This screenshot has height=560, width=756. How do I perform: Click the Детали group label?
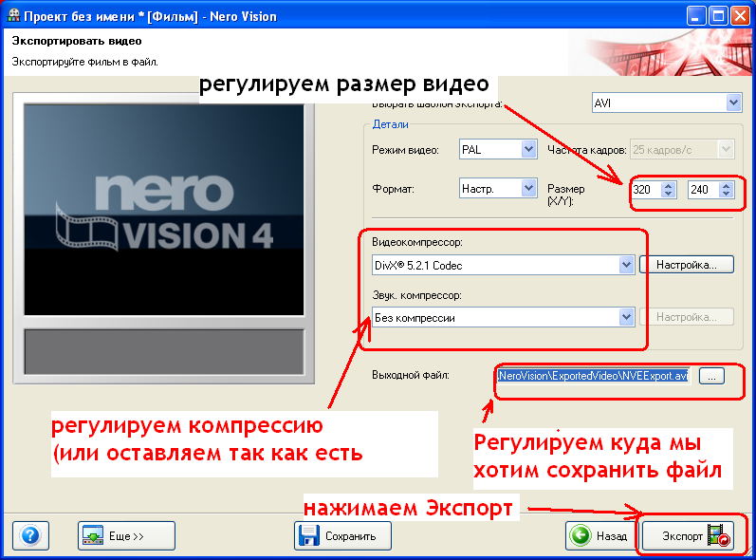pos(391,124)
